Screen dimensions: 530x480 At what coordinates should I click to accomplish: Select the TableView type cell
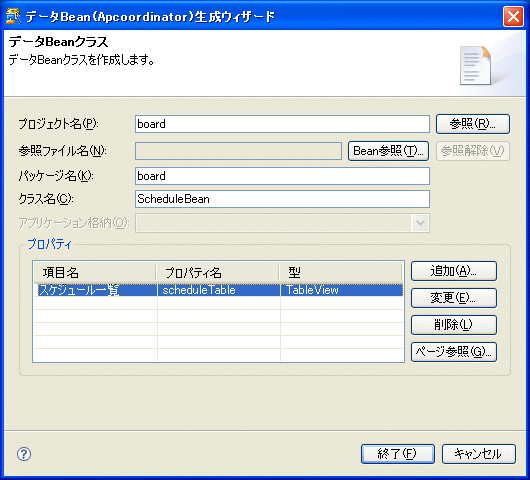[x=341, y=290]
